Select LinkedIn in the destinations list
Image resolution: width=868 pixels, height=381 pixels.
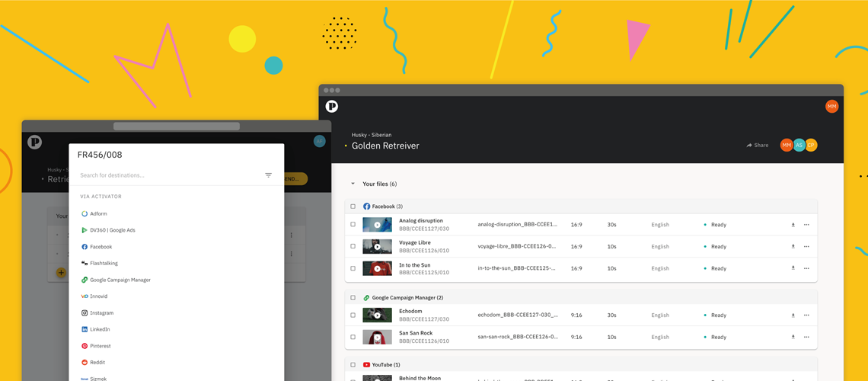(x=100, y=329)
